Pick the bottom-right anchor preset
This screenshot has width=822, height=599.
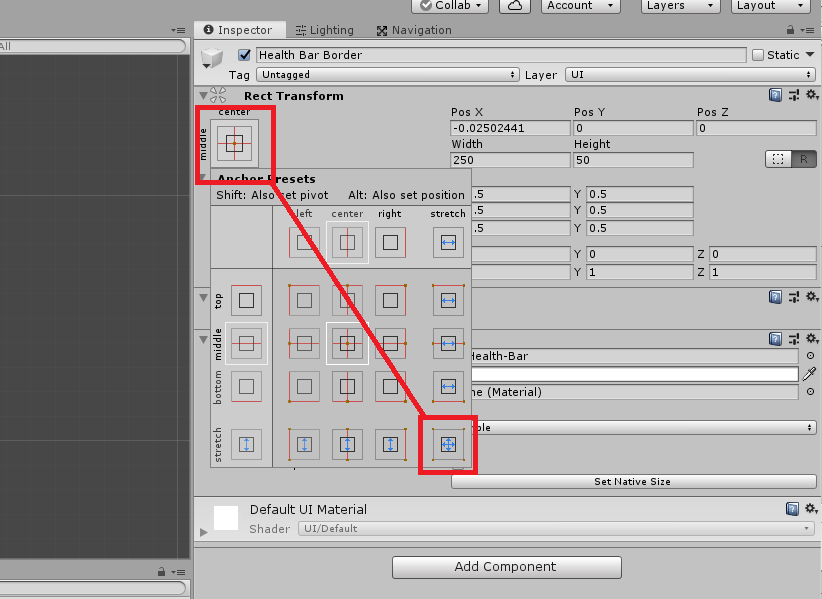(390, 386)
